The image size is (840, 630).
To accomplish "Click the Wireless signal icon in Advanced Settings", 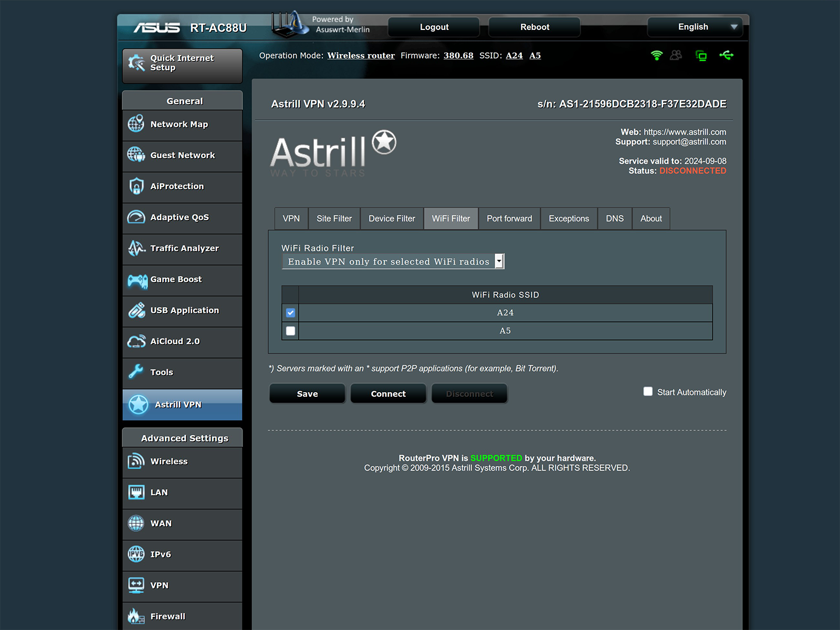I will click(136, 461).
